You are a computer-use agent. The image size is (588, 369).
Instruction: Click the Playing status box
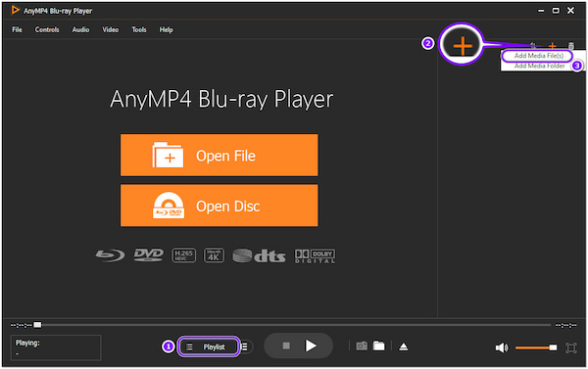click(x=56, y=347)
